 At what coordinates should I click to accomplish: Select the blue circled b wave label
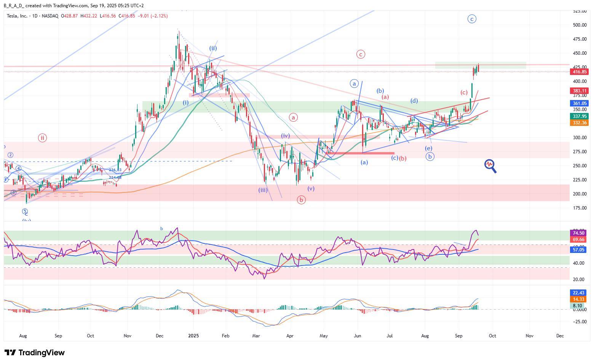pos(430,156)
